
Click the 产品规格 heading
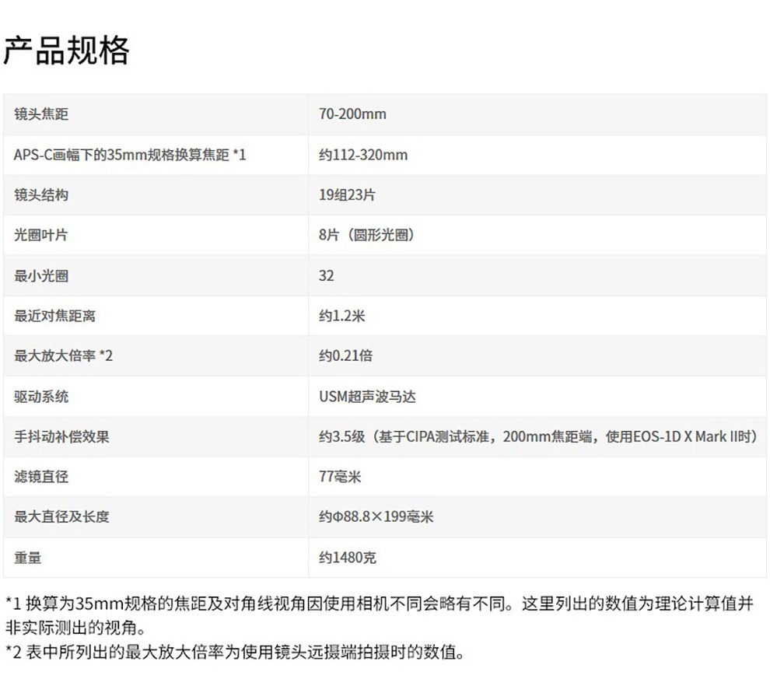[66, 50]
